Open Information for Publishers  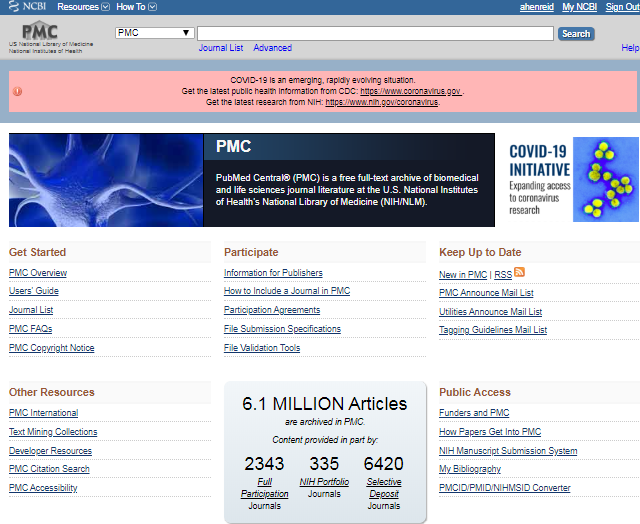[x=273, y=273]
